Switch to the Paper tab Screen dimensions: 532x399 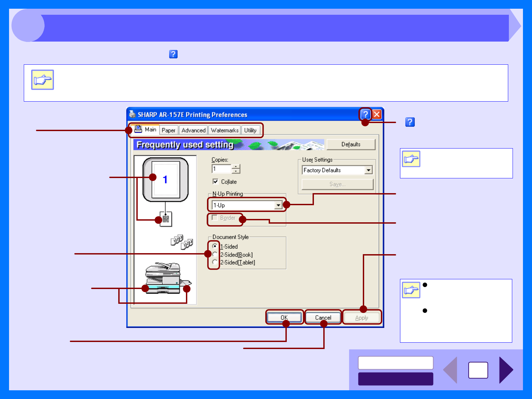point(169,130)
